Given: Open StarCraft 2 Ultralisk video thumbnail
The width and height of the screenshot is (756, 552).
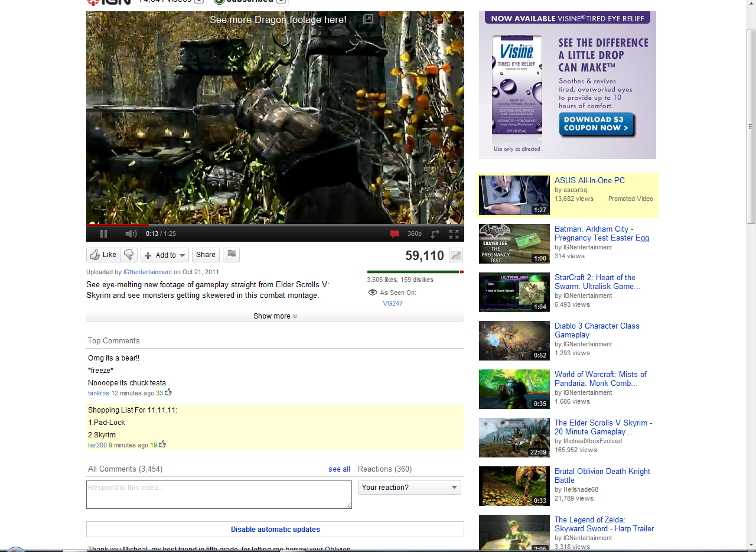Looking at the screenshot, I should pyautogui.click(x=514, y=292).
